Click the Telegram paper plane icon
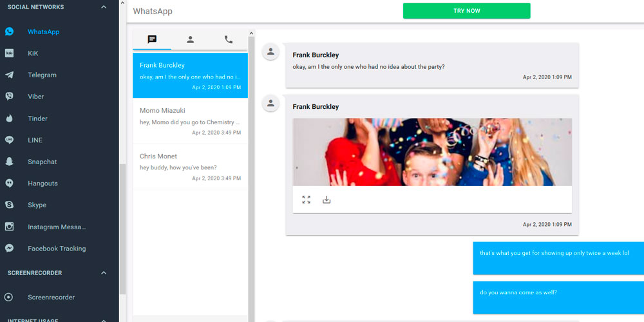 tap(9, 75)
